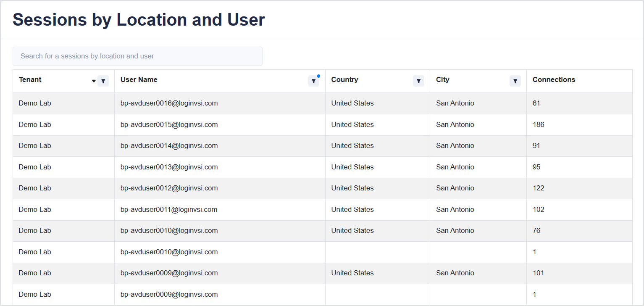Click the connections value 102
Screen dimensions: 644x306
[x=538, y=209]
